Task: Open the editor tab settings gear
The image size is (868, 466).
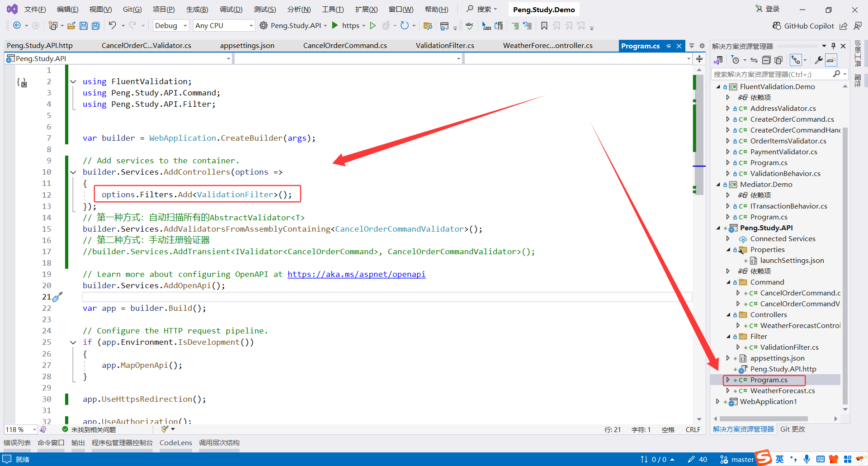Action: (x=702, y=46)
